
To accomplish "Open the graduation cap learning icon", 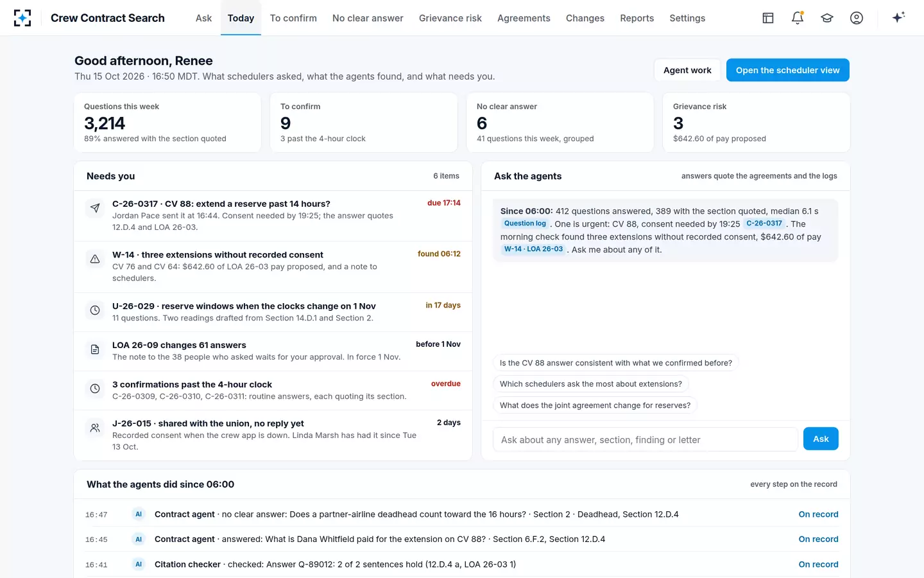I will pos(827,18).
